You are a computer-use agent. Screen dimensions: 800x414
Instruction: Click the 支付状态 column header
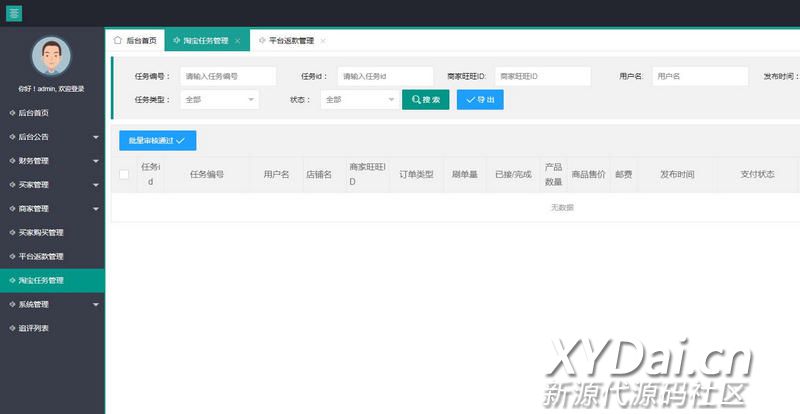(757, 174)
